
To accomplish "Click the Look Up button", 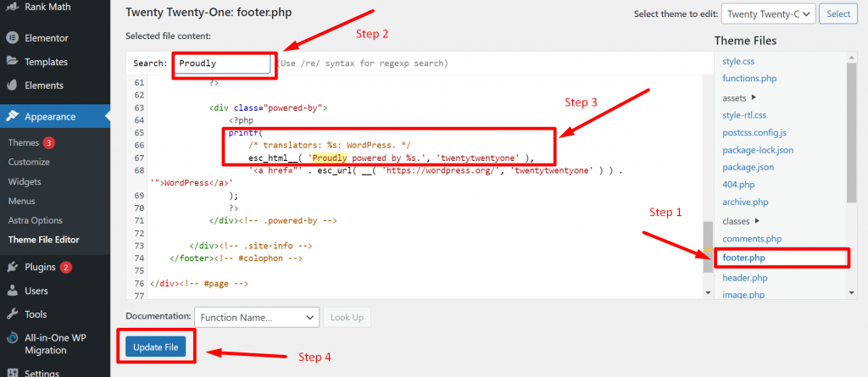I will pyautogui.click(x=347, y=318).
